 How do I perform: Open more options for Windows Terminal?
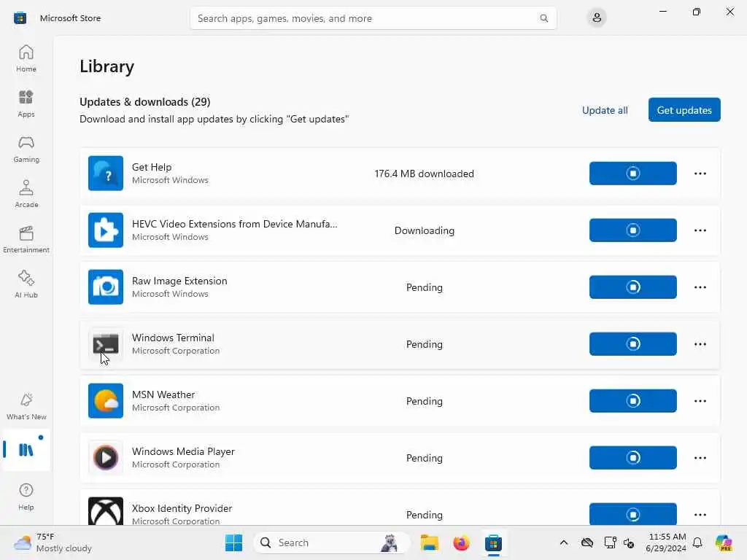pos(700,344)
